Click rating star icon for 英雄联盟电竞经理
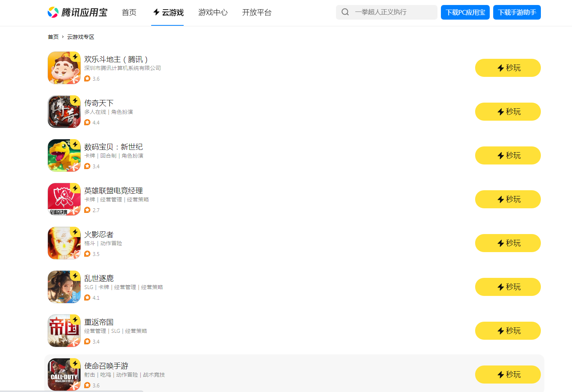Image resolution: width=572 pixels, height=392 pixels. pyautogui.click(x=87, y=210)
